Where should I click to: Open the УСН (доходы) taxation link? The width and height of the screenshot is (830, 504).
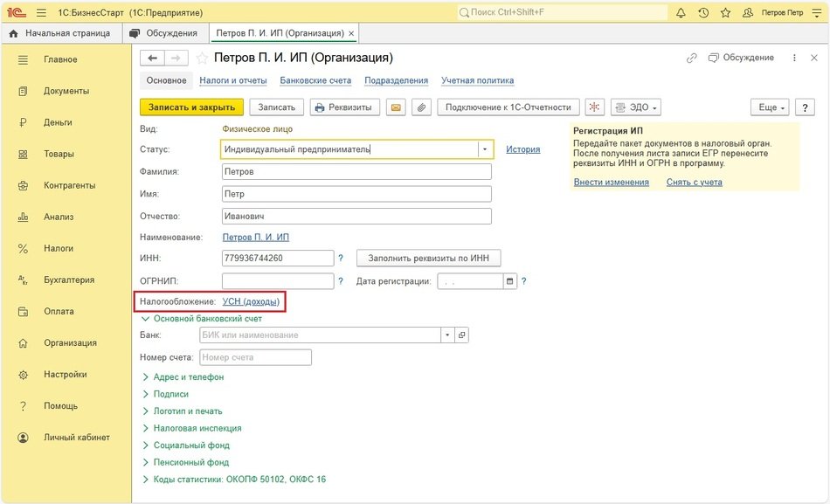(251, 302)
